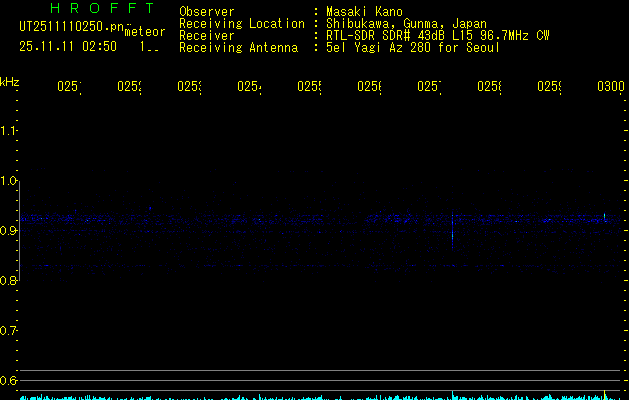Click the 0251 time axis marker

(x=69, y=87)
